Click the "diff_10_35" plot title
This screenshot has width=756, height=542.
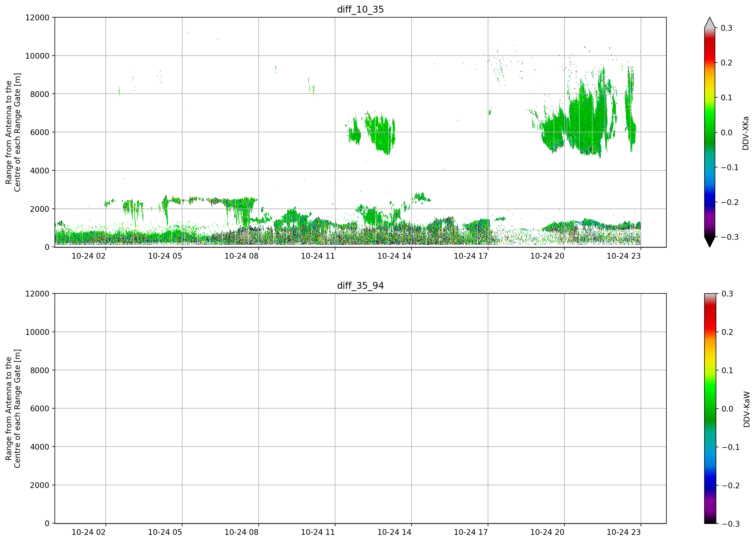point(360,9)
